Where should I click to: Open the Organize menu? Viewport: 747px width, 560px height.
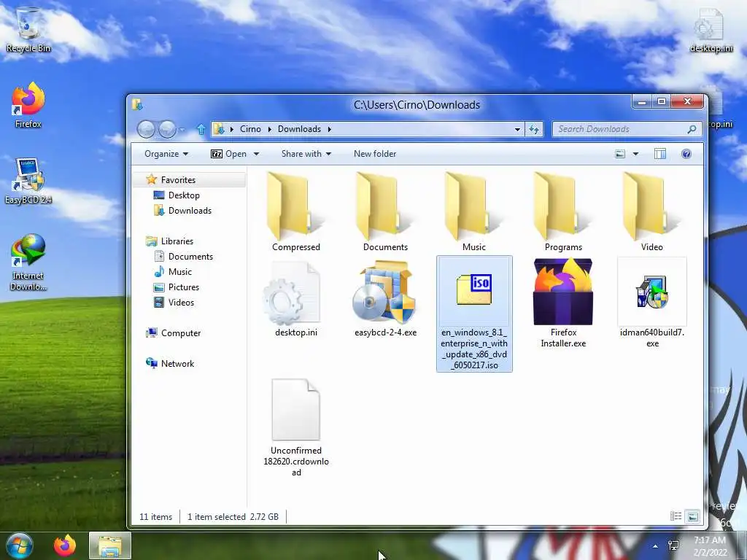[166, 154]
